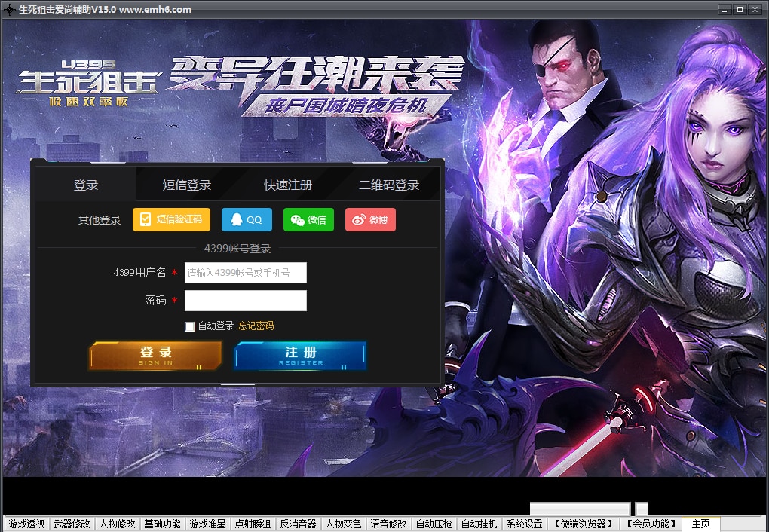Open the 【微端浏览器】 tab
The image size is (769, 532).
point(584,524)
